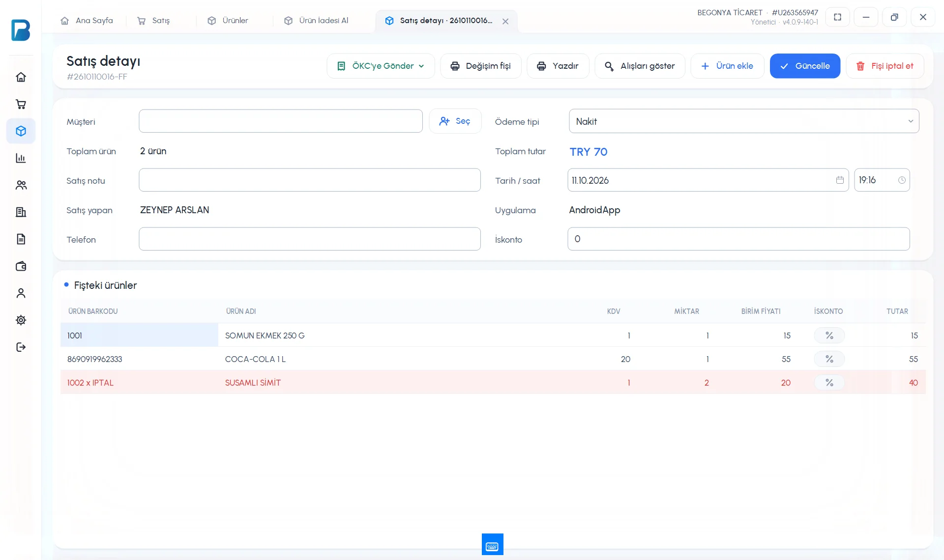The width and height of the screenshot is (944, 560).
Task: Click the on-screen keyboard icon
Action: point(492,544)
